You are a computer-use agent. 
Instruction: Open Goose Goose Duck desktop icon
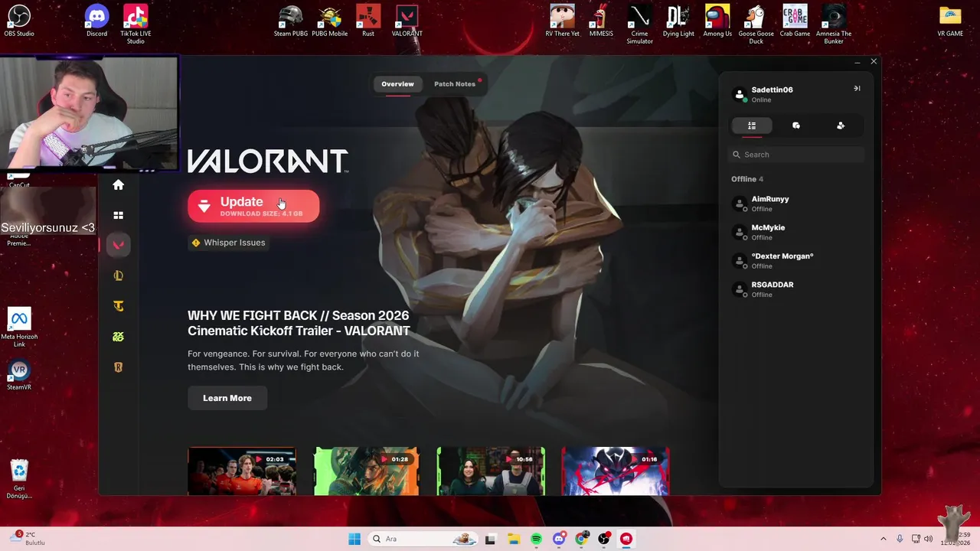point(756,24)
